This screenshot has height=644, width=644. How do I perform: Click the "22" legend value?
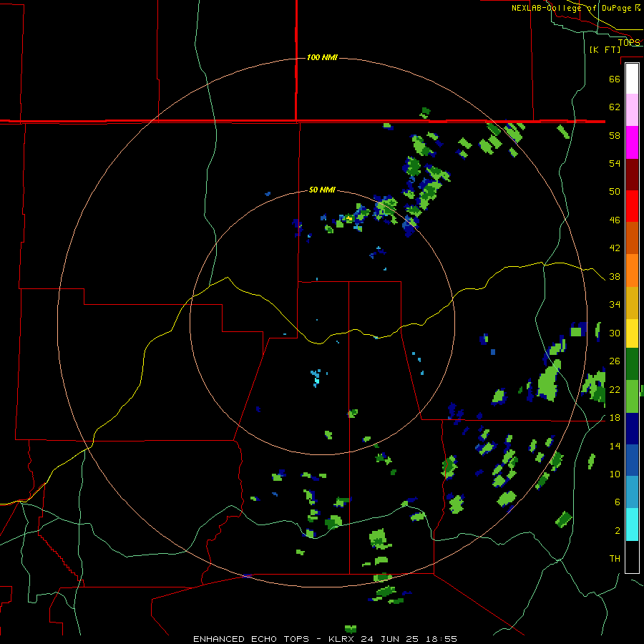615,389
